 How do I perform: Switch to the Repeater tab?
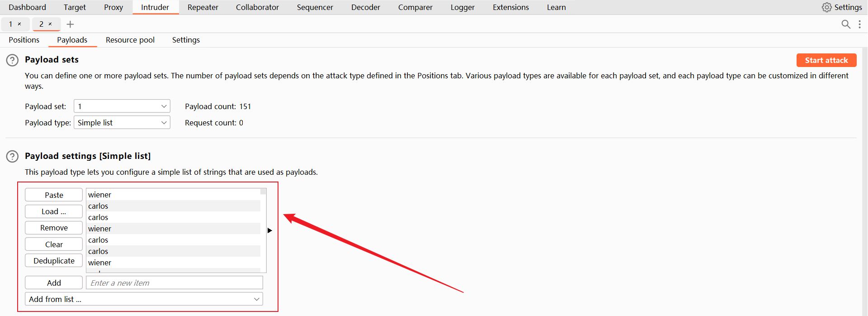point(203,7)
